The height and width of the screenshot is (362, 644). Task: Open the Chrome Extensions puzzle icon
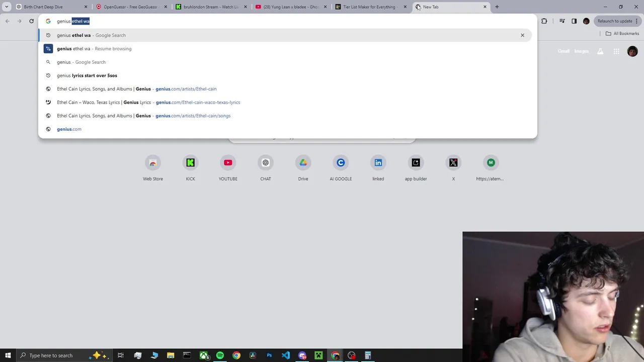tap(544, 21)
